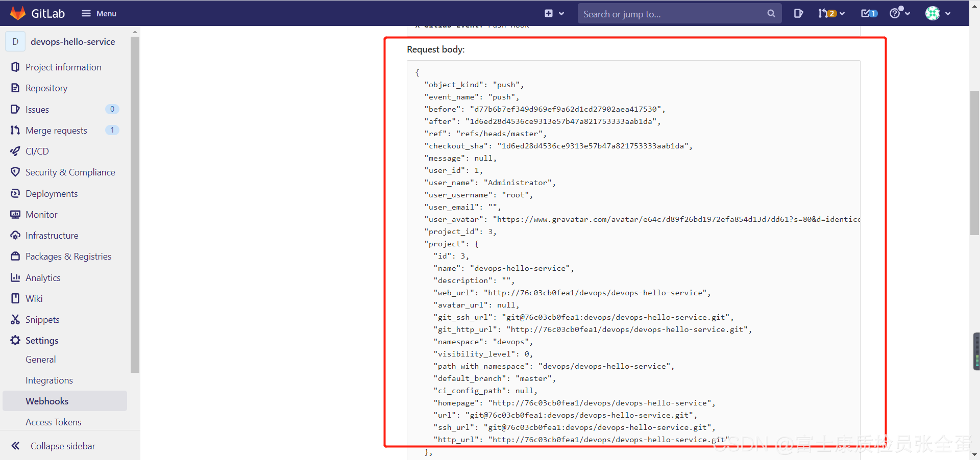Image resolution: width=980 pixels, height=460 pixels.
Task: Open Snippets section
Action: coord(42,320)
